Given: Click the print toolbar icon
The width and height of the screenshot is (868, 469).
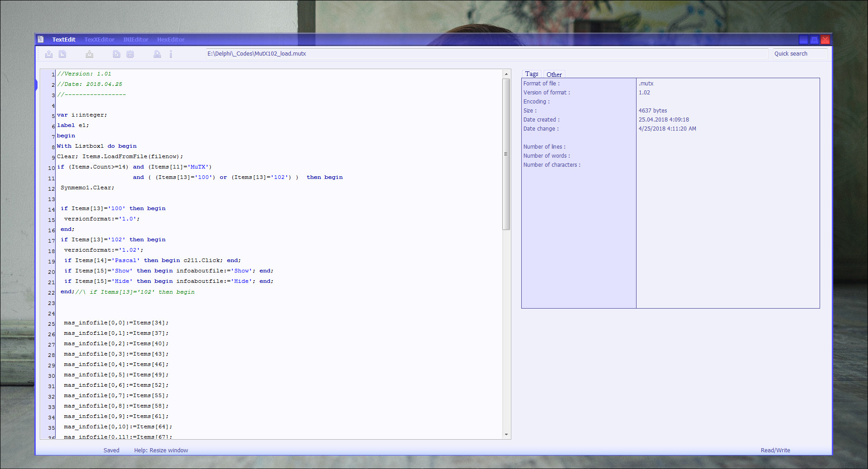Looking at the screenshot, I should pos(157,54).
